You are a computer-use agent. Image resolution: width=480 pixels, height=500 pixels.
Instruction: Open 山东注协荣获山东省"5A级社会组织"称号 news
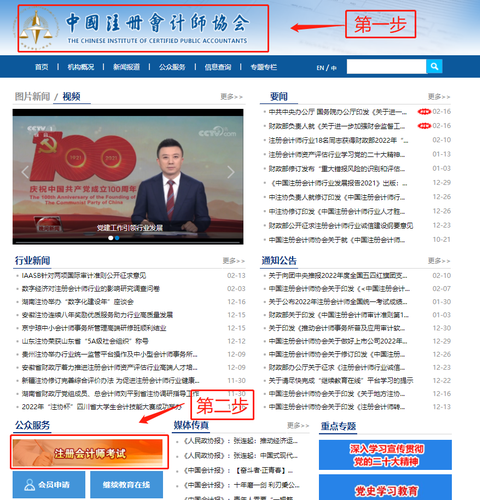pyautogui.click(x=85, y=341)
